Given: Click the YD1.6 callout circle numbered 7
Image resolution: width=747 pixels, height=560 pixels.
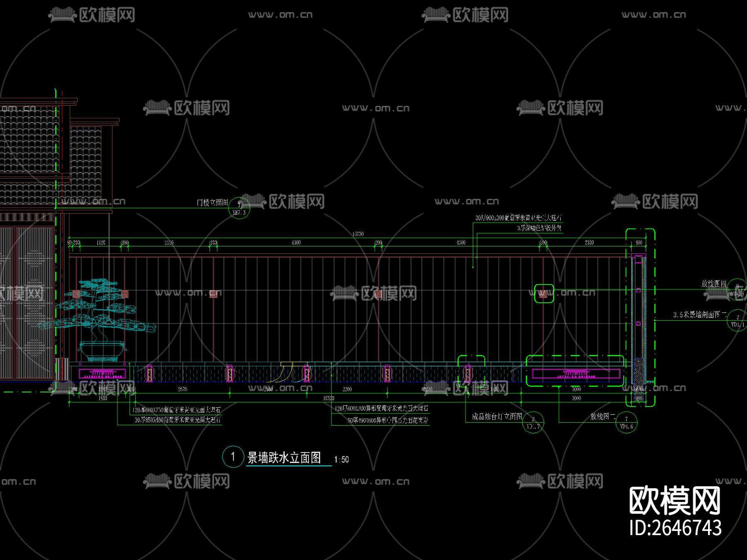Looking at the screenshot, I should tap(627, 422).
